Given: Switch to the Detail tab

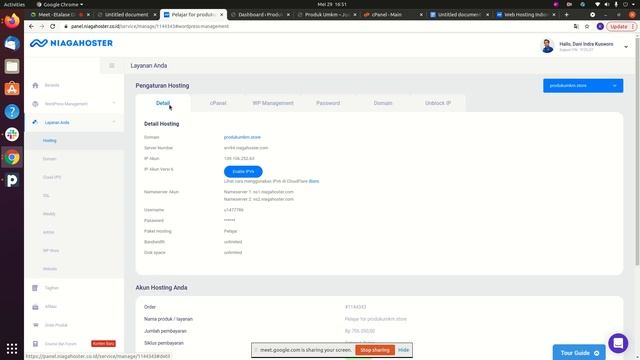Looking at the screenshot, I should 163,103.
